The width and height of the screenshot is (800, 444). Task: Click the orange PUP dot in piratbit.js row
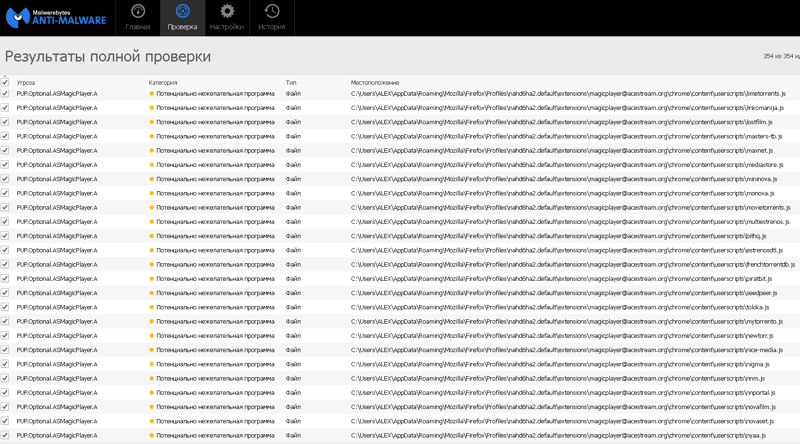coord(152,279)
